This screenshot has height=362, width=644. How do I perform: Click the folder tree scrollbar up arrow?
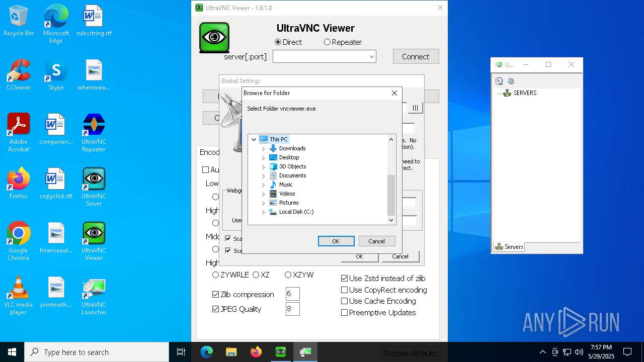pyautogui.click(x=391, y=139)
